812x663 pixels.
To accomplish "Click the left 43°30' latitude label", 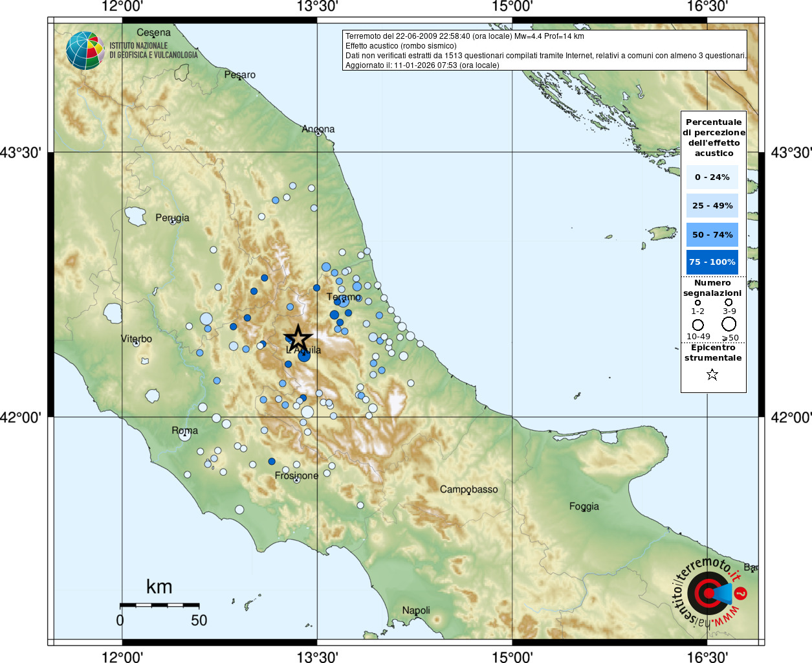I will (21, 153).
